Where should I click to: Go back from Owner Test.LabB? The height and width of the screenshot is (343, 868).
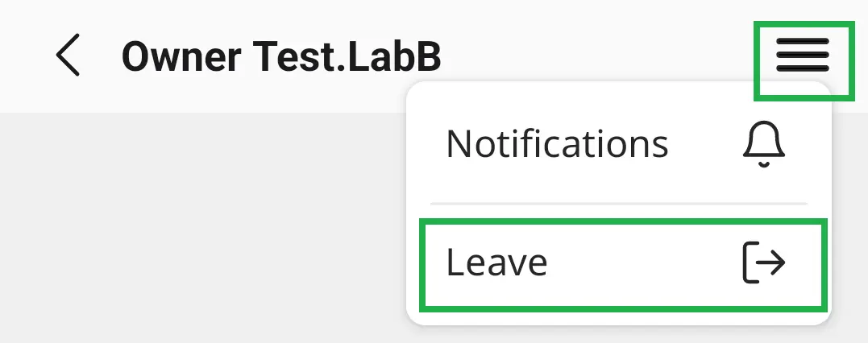[69, 56]
